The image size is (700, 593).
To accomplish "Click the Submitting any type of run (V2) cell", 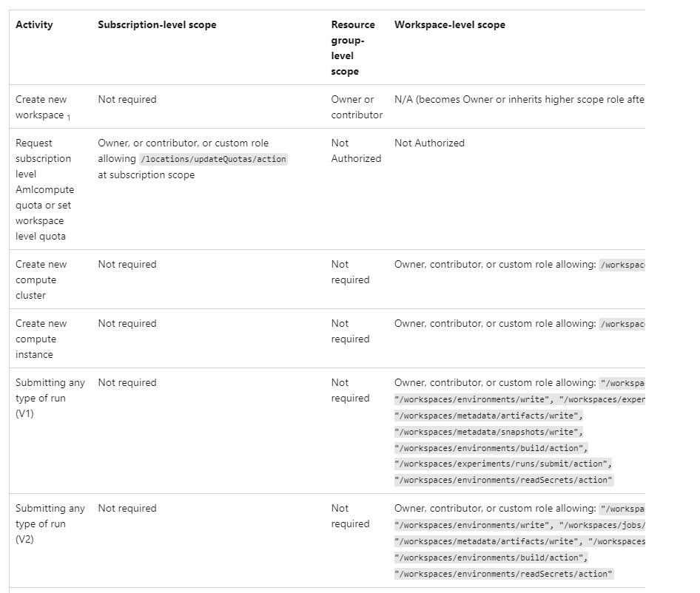I will coord(50,523).
